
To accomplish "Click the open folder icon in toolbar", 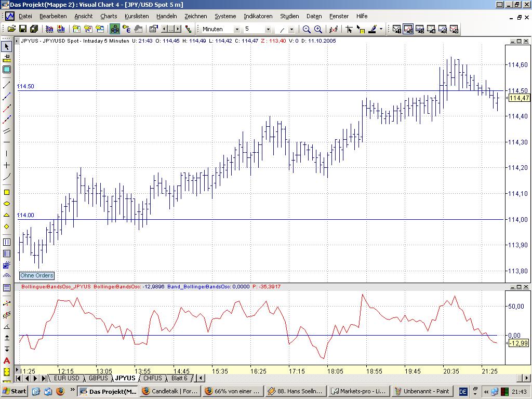I will tap(11, 29).
